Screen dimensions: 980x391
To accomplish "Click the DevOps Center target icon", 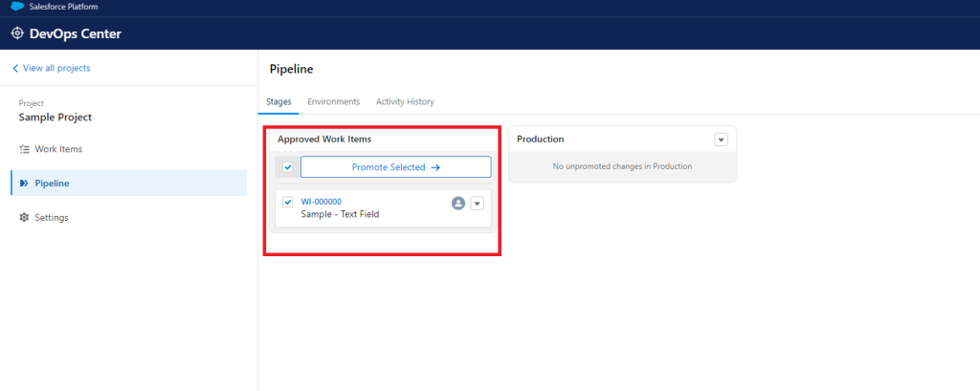I will click(17, 33).
